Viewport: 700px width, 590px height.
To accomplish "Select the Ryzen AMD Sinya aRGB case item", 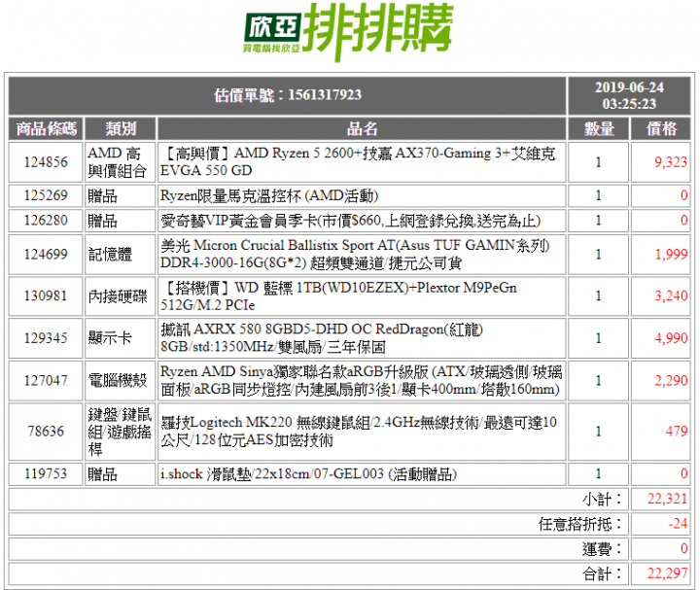I will click(x=362, y=380).
